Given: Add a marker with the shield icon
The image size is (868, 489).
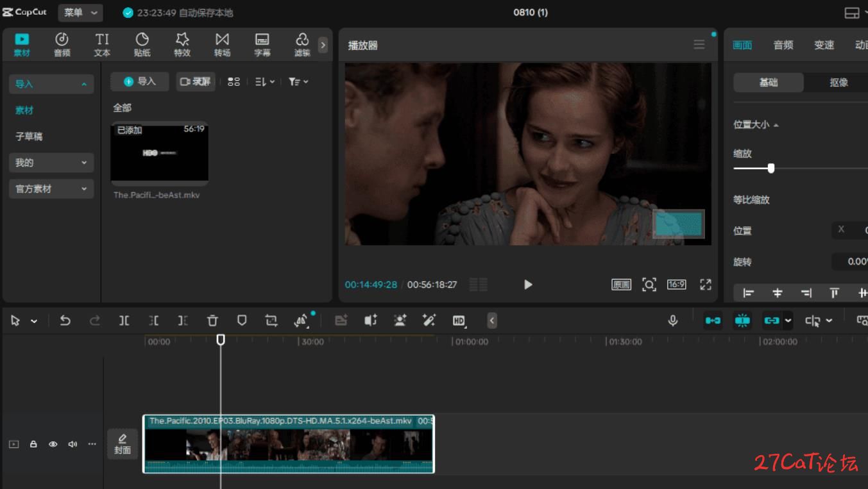Looking at the screenshot, I should coord(242,320).
